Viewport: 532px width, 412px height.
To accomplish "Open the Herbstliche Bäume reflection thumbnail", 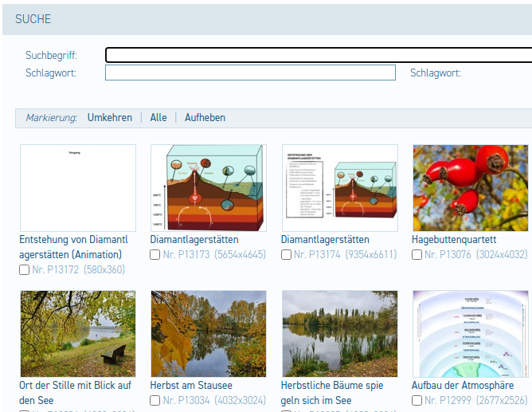I will tap(339, 333).
